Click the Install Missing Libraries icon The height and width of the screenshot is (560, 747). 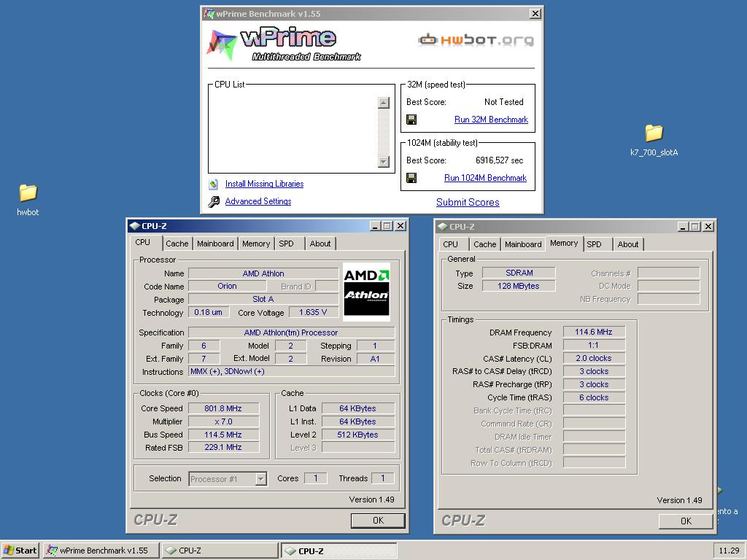click(214, 184)
